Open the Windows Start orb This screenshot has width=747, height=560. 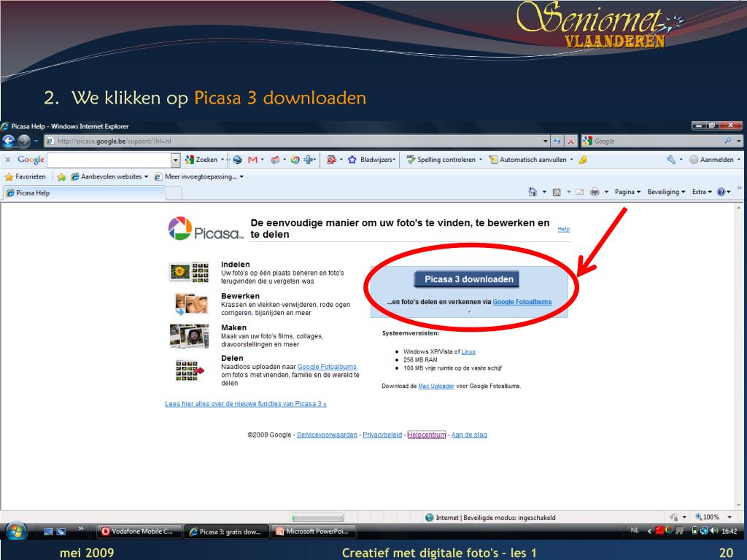[x=15, y=531]
